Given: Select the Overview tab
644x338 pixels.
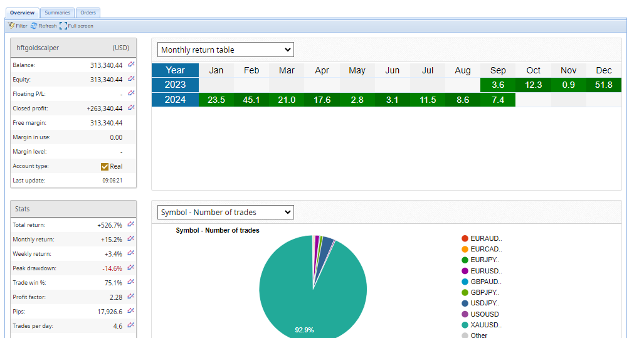Looking at the screenshot, I should (22, 13).
